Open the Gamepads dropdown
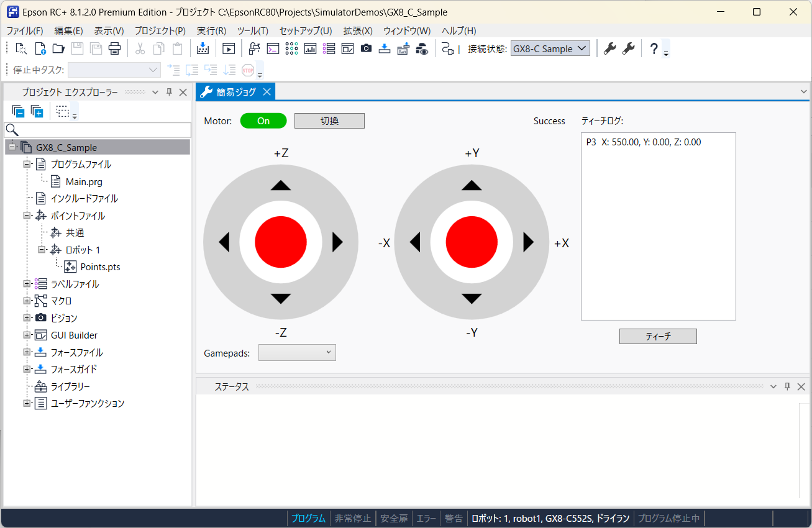The width and height of the screenshot is (812, 528). tap(297, 353)
